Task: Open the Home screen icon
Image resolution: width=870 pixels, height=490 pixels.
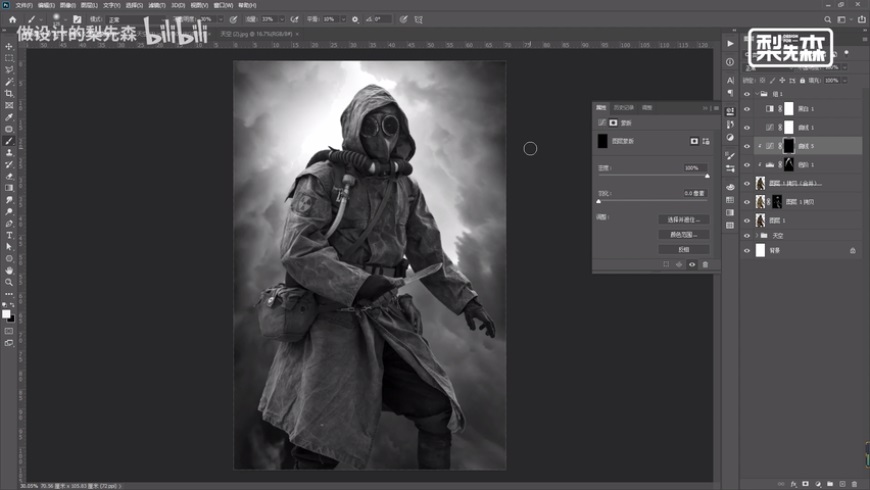Action: tap(12, 19)
